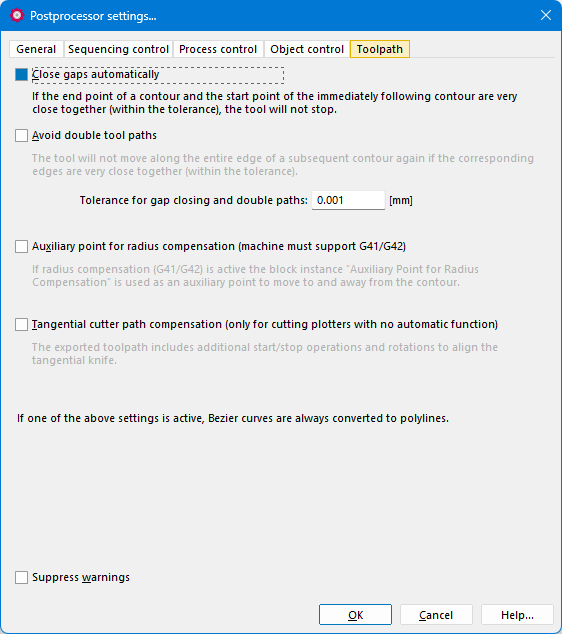The width and height of the screenshot is (562, 634).
Task: Go to the Object control tab
Action: point(307,49)
